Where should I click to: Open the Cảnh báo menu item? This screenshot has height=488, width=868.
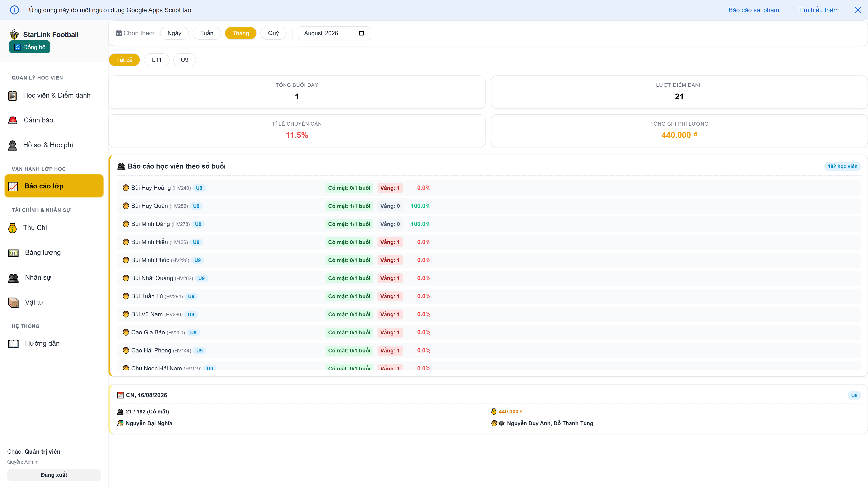(x=54, y=120)
